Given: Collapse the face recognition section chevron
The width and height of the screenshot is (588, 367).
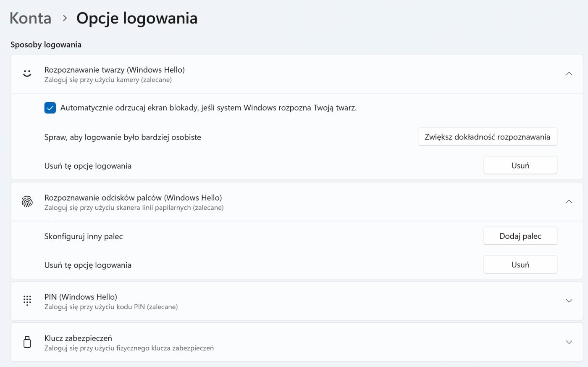Looking at the screenshot, I should pyautogui.click(x=569, y=74).
